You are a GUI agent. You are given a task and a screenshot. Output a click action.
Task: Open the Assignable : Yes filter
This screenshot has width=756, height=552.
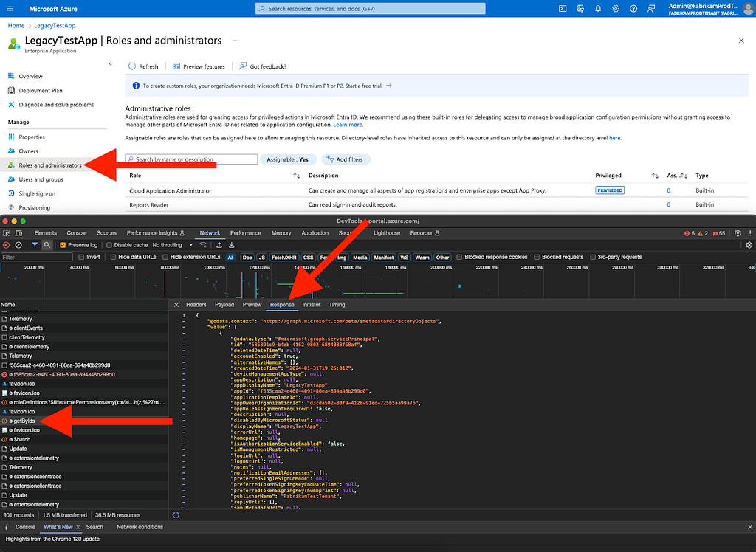pyautogui.click(x=288, y=159)
